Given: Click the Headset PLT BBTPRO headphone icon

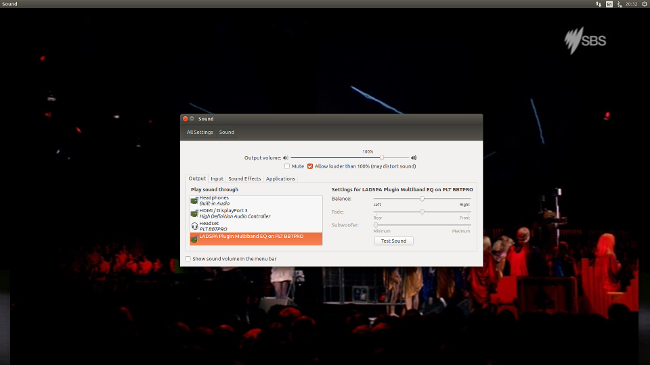Looking at the screenshot, I should coord(194,226).
